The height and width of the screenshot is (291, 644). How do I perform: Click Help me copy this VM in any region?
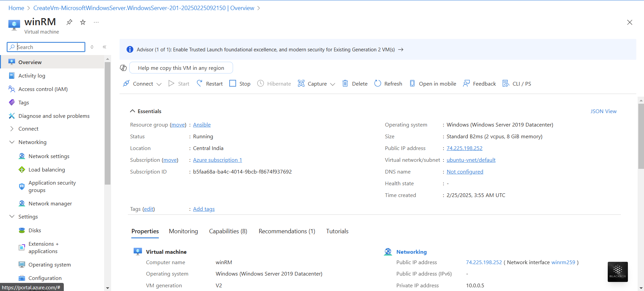pos(181,68)
